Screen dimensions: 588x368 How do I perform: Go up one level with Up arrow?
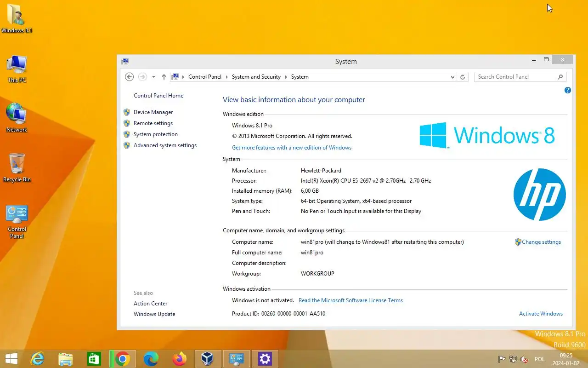tap(164, 77)
